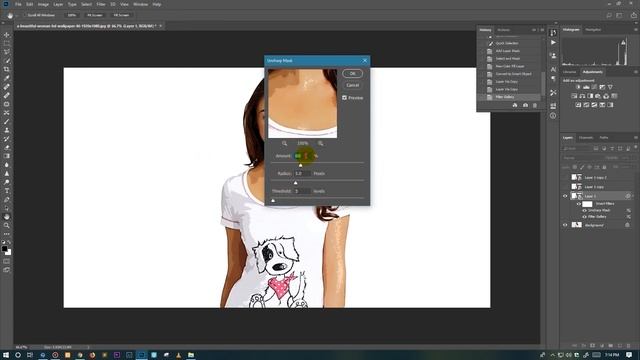Screen dimensions: 640x360
Task: Click the Amount slider handle
Action: [300, 165]
